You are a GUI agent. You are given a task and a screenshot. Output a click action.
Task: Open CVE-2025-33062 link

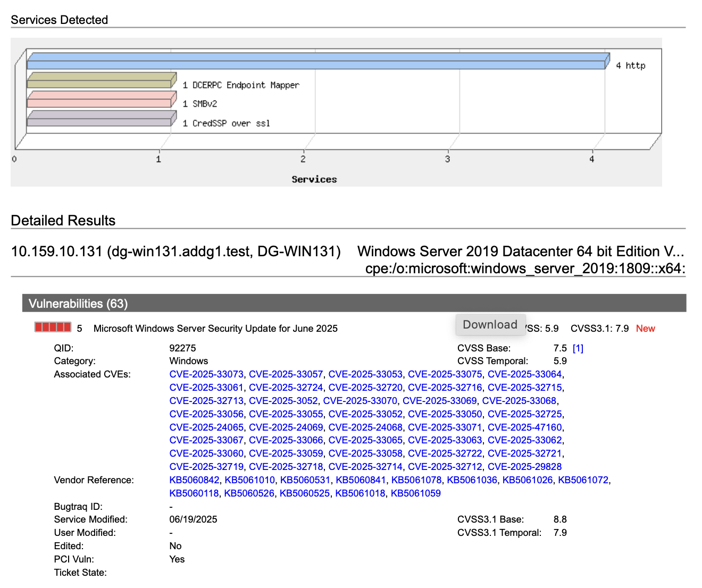[x=525, y=440]
